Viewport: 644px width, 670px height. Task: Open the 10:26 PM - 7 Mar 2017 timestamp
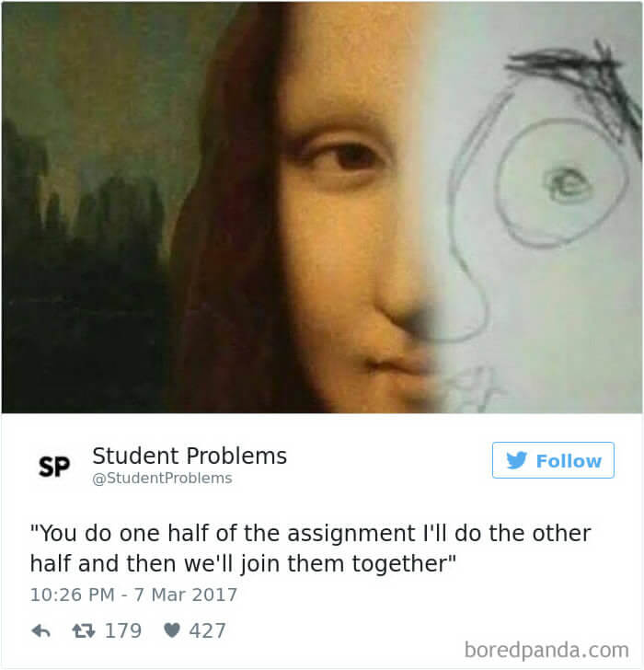[133, 595]
